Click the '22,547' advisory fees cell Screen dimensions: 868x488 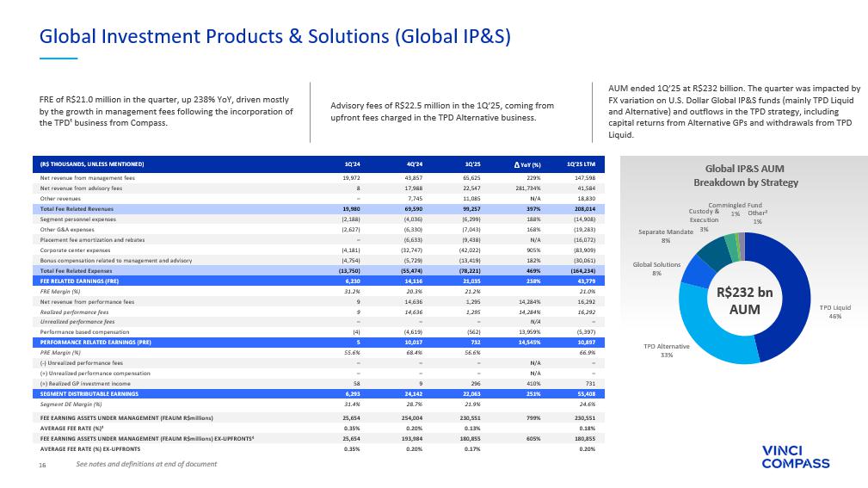click(x=471, y=188)
